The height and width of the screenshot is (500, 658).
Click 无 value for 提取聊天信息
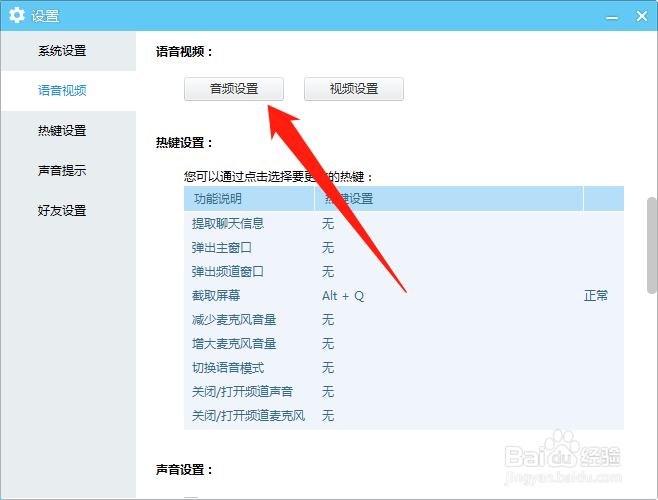328,223
